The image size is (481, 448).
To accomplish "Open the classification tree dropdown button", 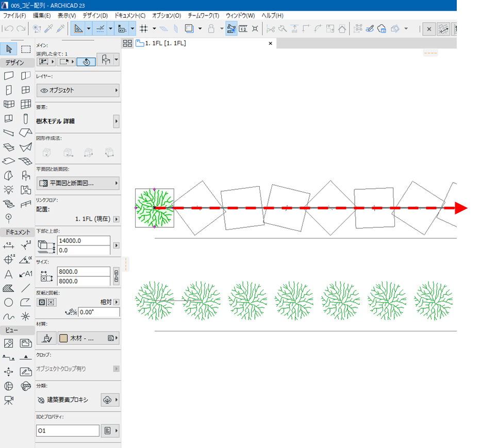I will point(110,400).
